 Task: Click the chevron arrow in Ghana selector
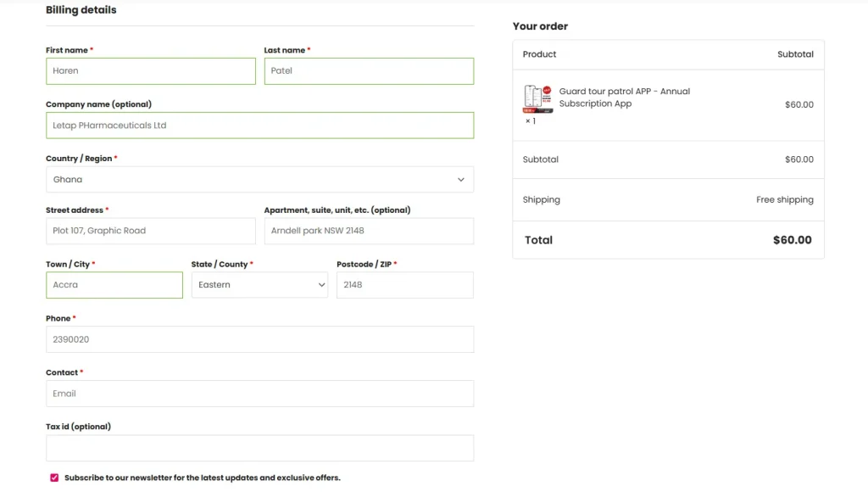coord(461,180)
